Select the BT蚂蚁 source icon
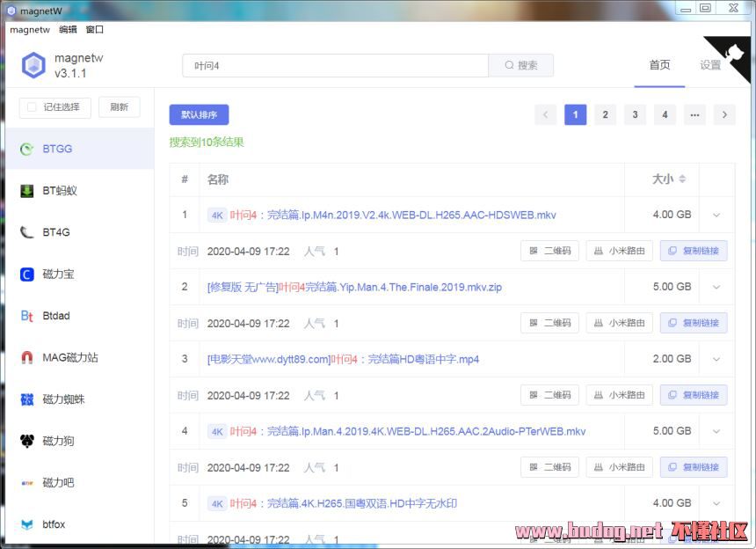The height and width of the screenshot is (549, 756). coord(27,191)
